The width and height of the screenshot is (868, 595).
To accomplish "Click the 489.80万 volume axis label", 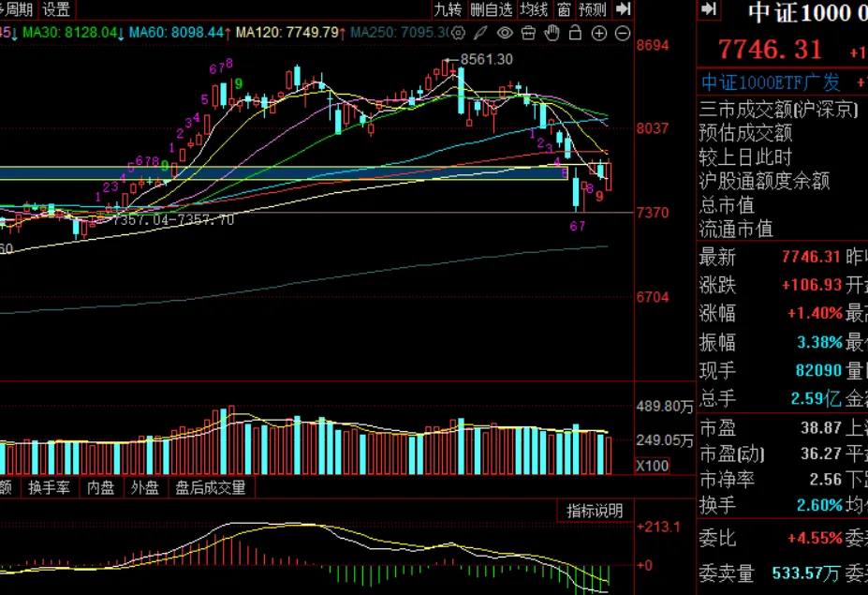I will (x=664, y=407).
